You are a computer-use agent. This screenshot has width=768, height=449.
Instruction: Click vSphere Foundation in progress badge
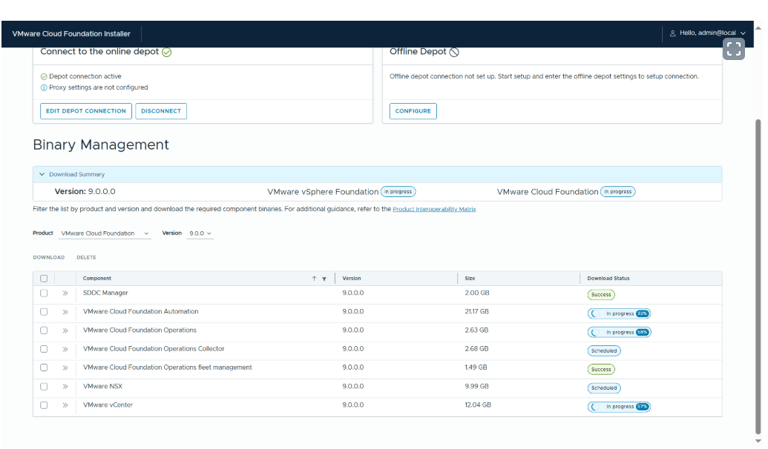(398, 192)
